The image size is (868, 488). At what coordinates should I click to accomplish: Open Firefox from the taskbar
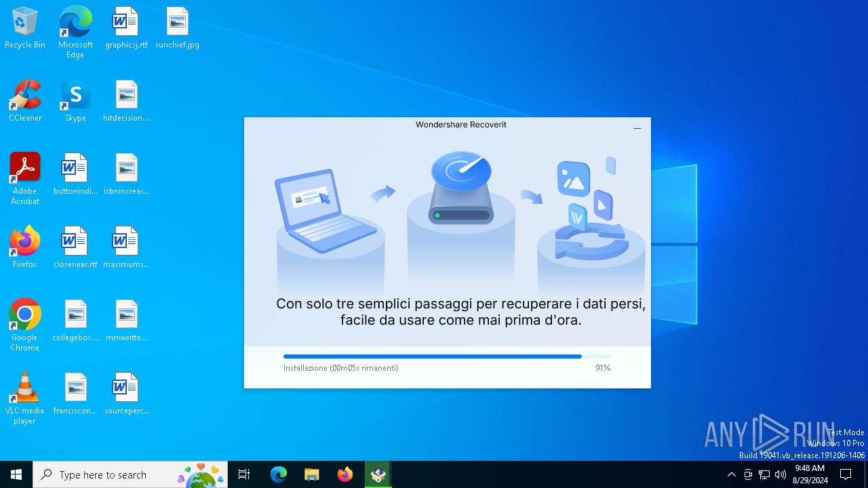coord(345,474)
